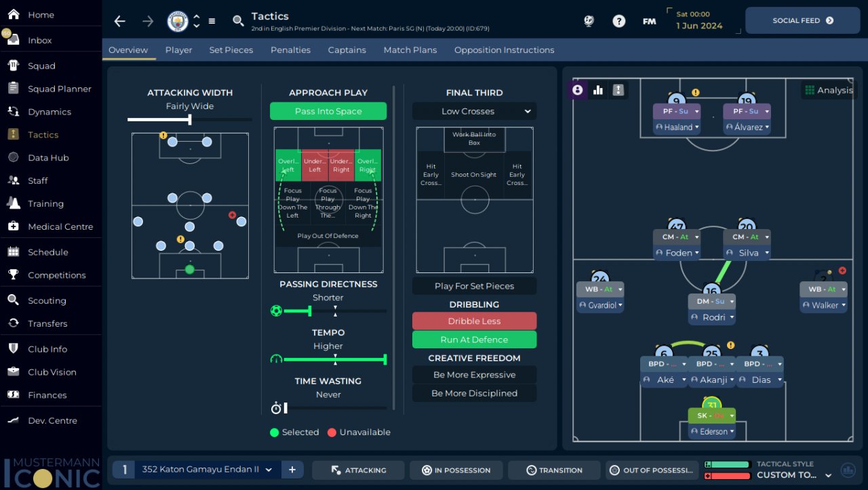
Task: Open the Transfers arrows icon
Action: 13,323
